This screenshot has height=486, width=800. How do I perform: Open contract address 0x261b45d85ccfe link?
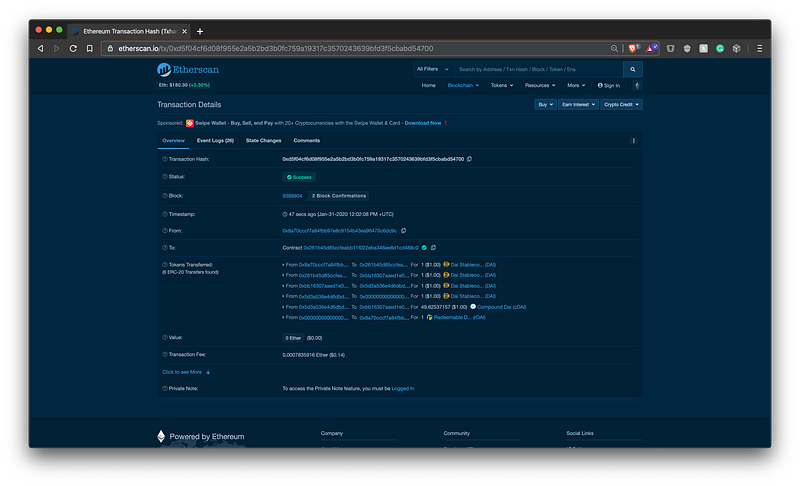click(x=361, y=248)
